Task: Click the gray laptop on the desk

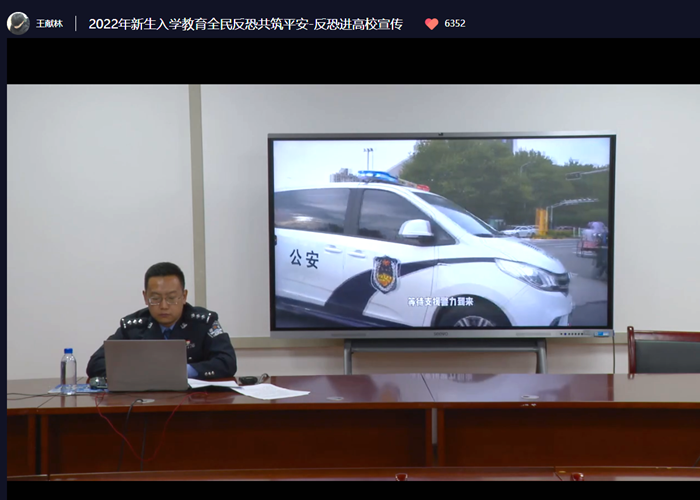Action: point(146,365)
